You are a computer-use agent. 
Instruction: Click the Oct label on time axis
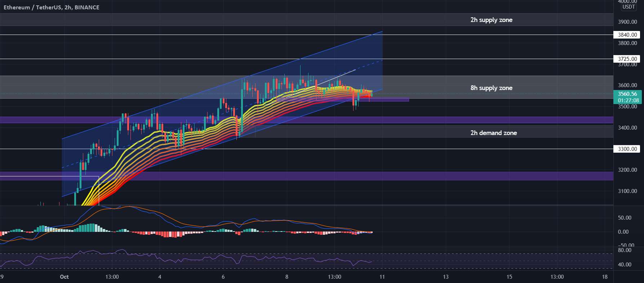pyautogui.click(x=64, y=277)
